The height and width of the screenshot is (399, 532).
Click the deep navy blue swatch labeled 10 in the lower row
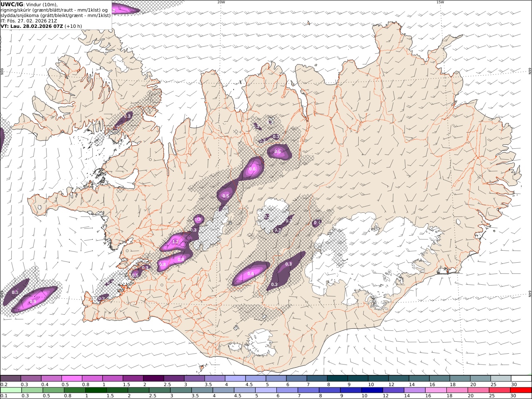(x=372, y=390)
